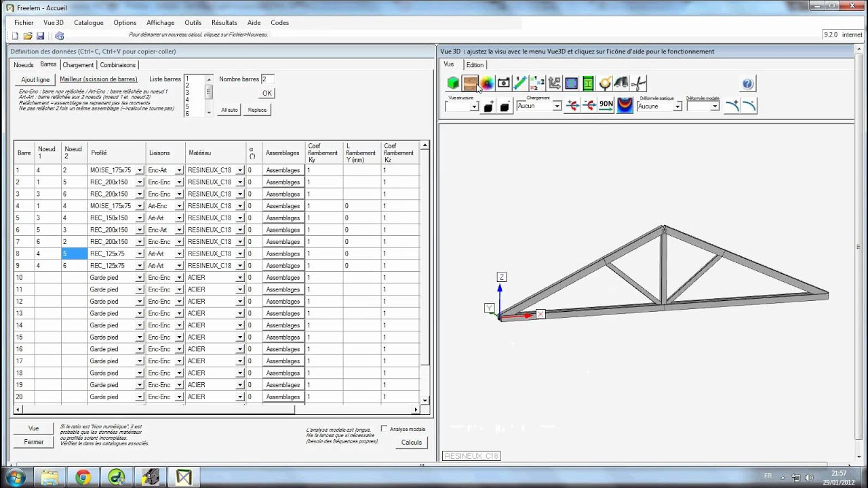Take a snapshot with the camera icon
Image resolution: width=868 pixels, height=488 pixels.
(504, 83)
